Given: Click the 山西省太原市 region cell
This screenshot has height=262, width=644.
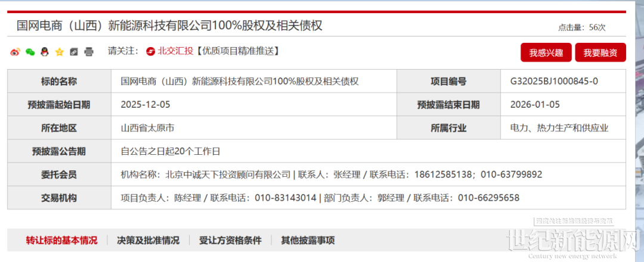Looking at the screenshot, I should click(x=147, y=128).
